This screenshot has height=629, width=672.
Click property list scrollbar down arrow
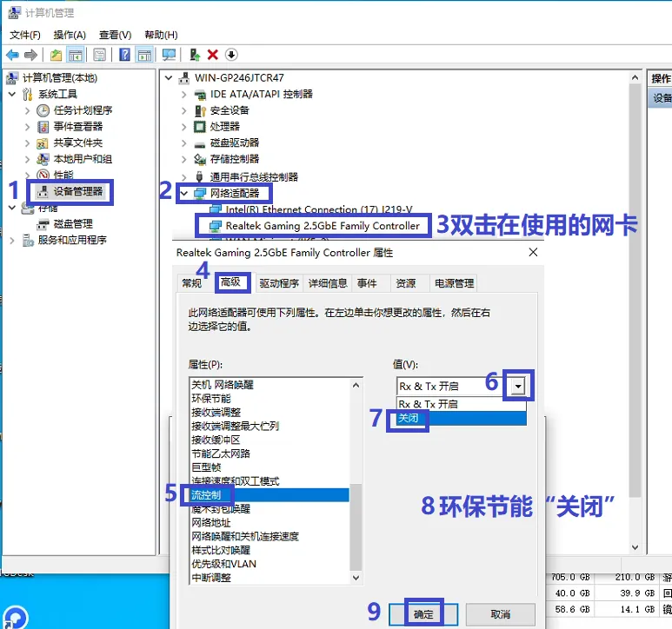tap(356, 578)
